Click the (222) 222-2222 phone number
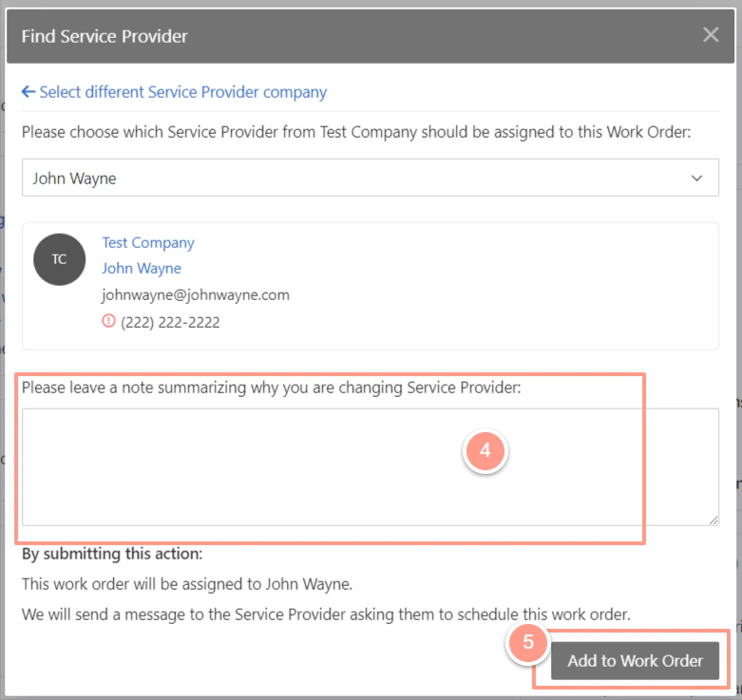The image size is (742, 700). pos(170,323)
